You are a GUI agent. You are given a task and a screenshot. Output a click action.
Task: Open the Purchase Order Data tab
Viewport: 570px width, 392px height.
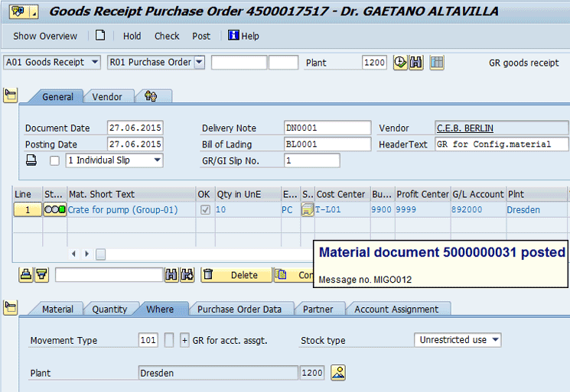click(239, 309)
